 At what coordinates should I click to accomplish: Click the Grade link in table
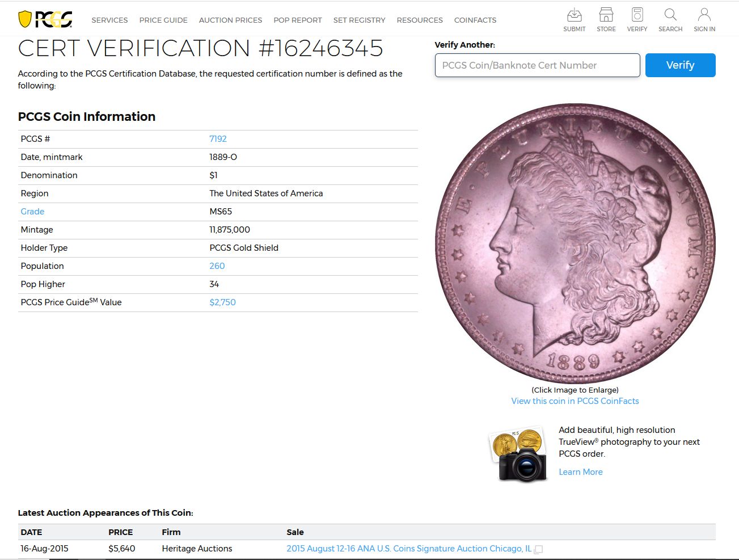[32, 212]
